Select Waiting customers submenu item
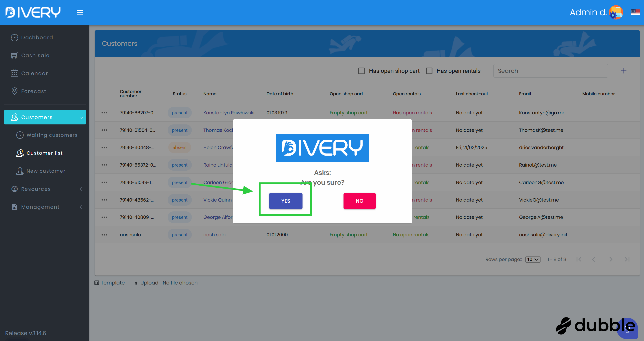Viewport: 644px width, 341px height. 52,135
